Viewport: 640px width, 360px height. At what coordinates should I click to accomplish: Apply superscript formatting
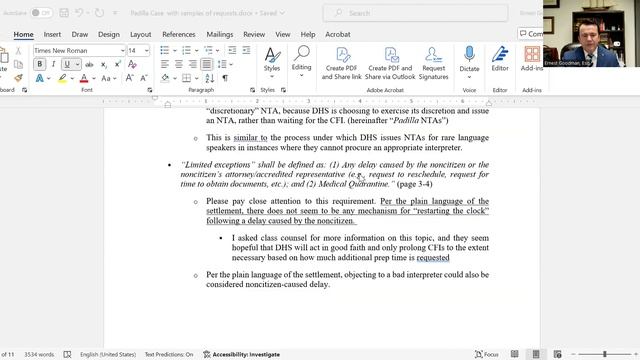coord(118,64)
